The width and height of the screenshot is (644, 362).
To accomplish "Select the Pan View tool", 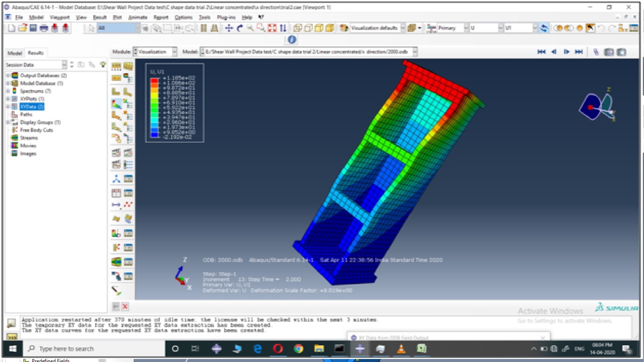I will (x=229, y=28).
